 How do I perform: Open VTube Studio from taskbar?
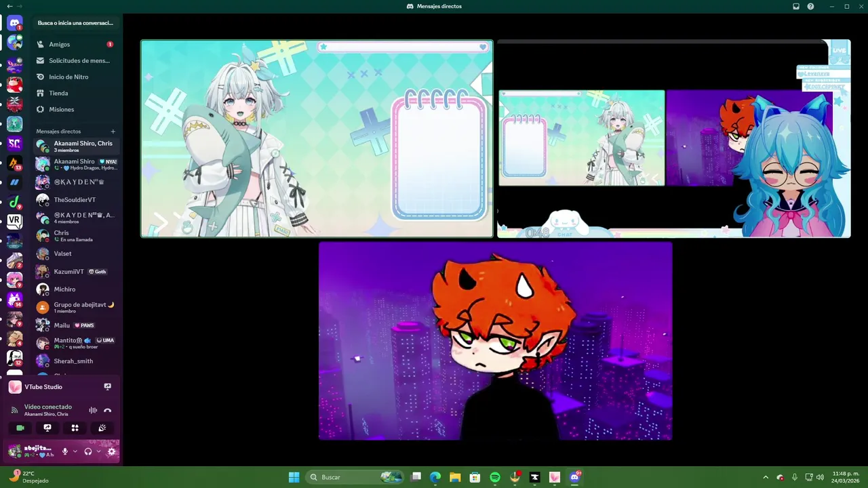tap(555, 477)
